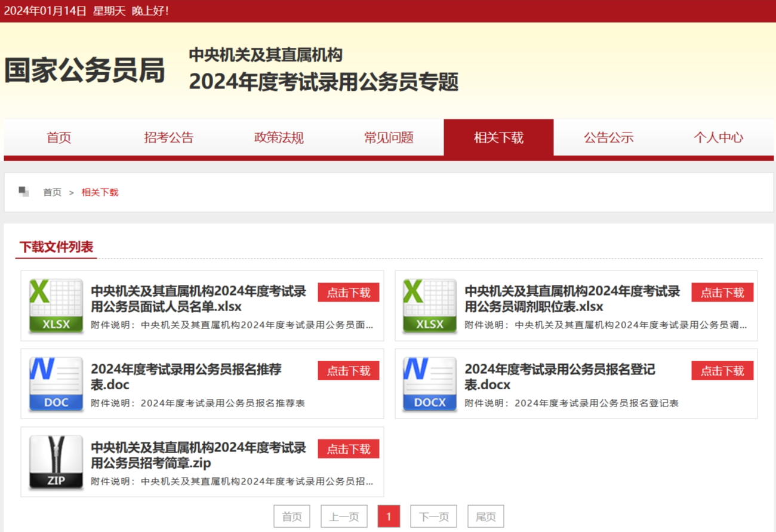The image size is (776, 532).
Task: Go to 常见问题 tab
Action: click(389, 137)
